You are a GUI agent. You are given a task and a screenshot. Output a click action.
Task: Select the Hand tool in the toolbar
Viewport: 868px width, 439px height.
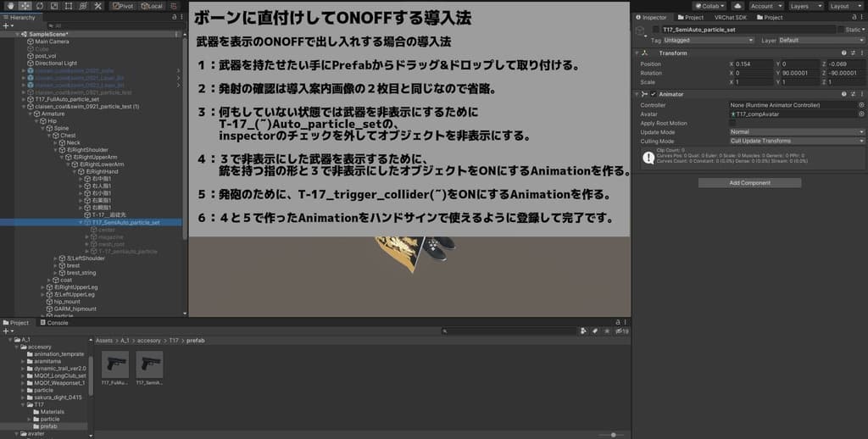click(x=10, y=6)
